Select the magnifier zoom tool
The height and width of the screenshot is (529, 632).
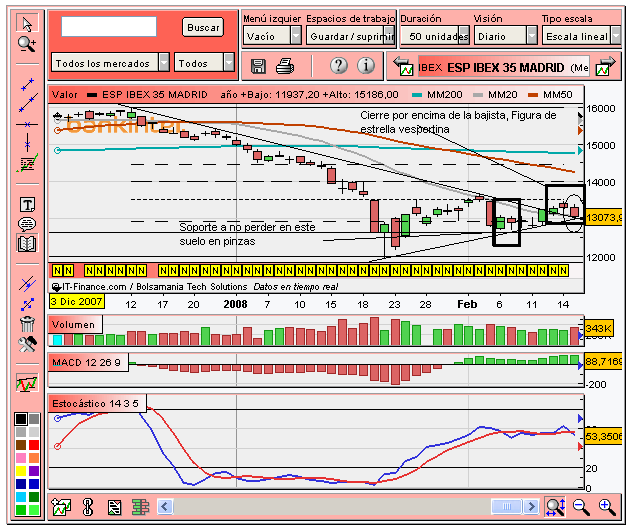tap(27, 44)
